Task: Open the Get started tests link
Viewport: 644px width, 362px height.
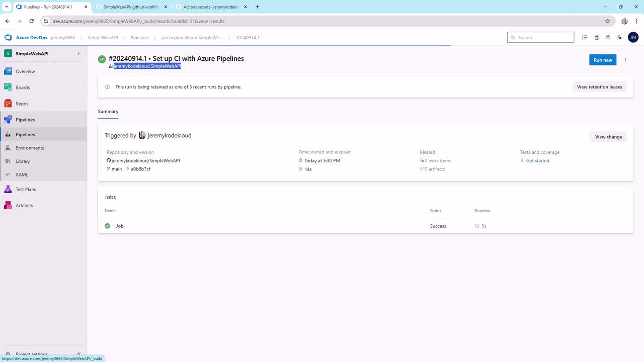Action: (x=537, y=161)
